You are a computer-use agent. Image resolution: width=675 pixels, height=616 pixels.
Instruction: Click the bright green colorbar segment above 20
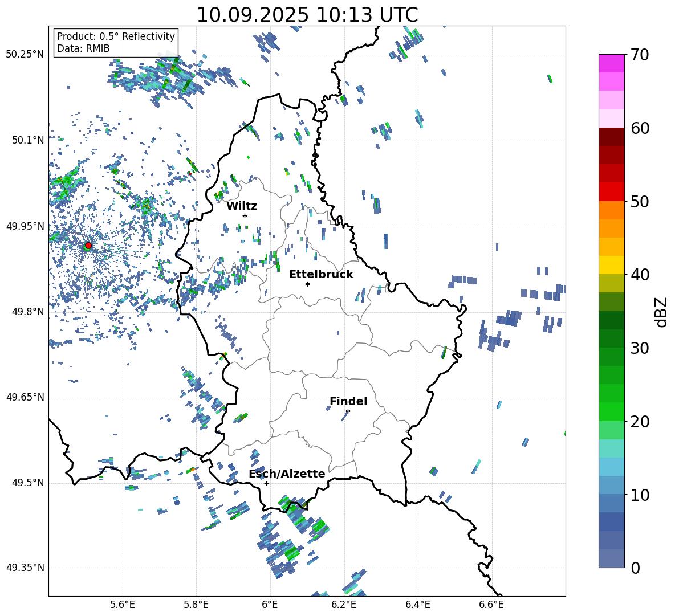click(611, 411)
